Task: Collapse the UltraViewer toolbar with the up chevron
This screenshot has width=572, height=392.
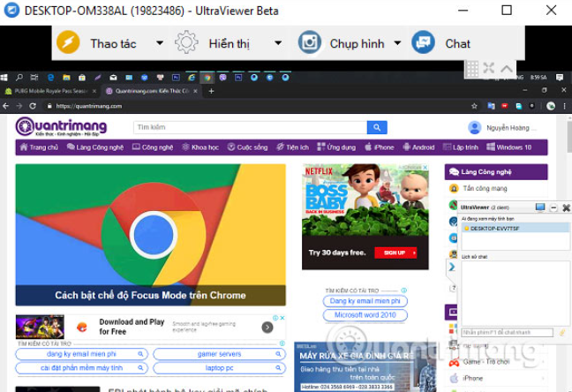Action: (507, 68)
